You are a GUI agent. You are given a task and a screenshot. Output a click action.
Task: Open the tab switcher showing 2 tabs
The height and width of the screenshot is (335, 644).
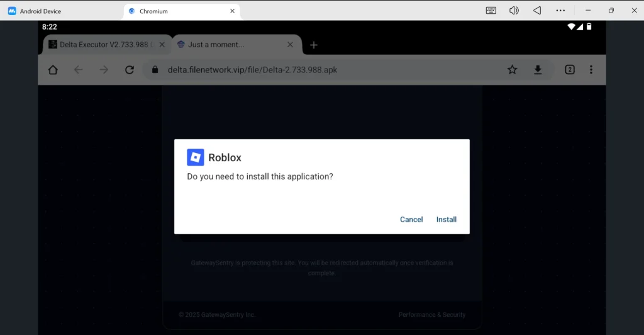[570, 70]
